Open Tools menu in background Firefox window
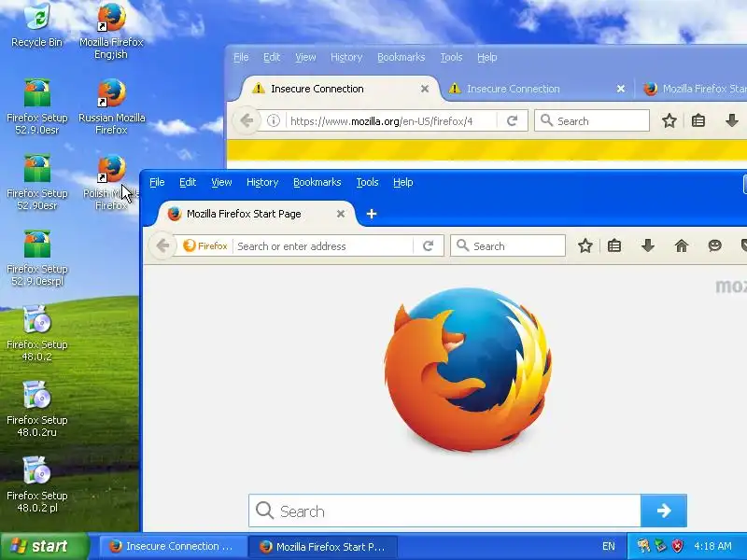The height and width of the screenshot is (560, 747). [451, 57]
